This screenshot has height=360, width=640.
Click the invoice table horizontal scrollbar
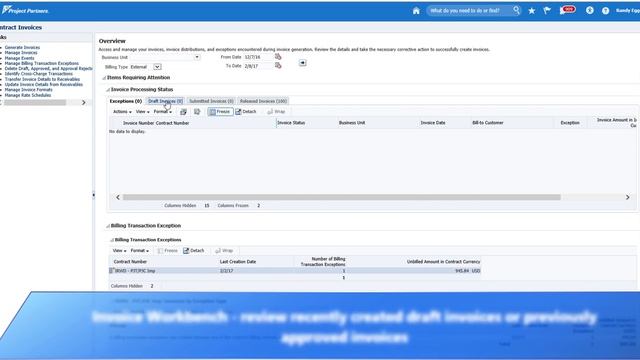pos(342,197)
